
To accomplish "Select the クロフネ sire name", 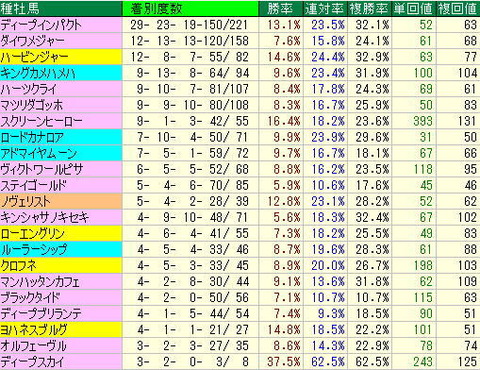I will (19, 265).
